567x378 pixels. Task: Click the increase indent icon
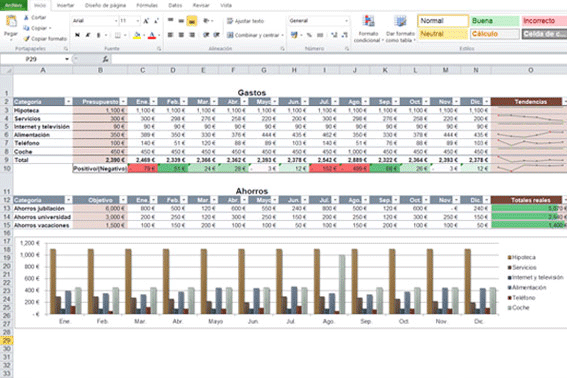tap(216, 35)
